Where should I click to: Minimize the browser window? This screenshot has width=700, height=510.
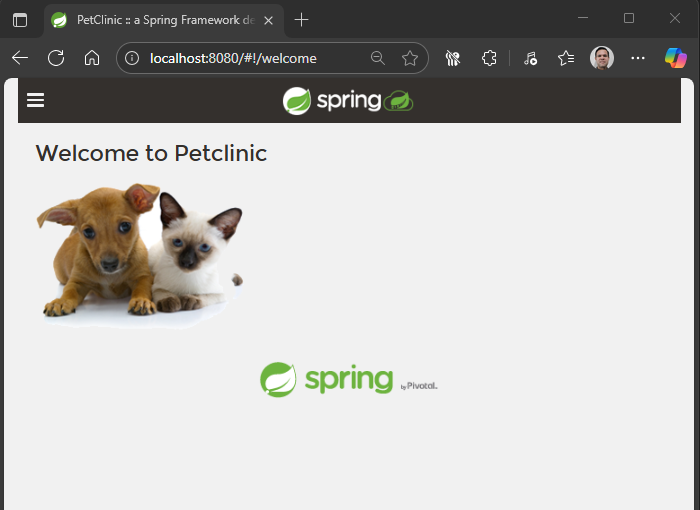583,18
